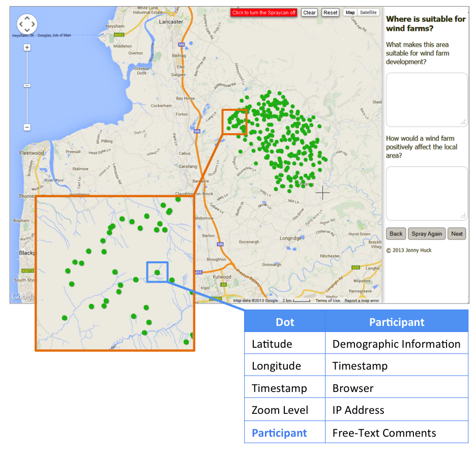Click the Latitude table cell
This screenshot has width=476, height=454.
click(285, 344)
